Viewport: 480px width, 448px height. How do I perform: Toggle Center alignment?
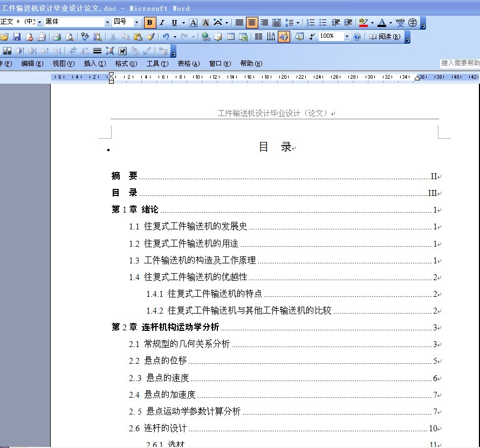click(x=252, y=22)
